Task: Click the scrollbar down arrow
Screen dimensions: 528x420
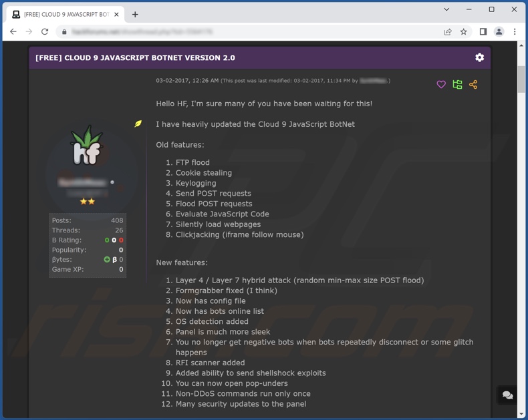Action: pyautogui.click(x=521, y=413)
